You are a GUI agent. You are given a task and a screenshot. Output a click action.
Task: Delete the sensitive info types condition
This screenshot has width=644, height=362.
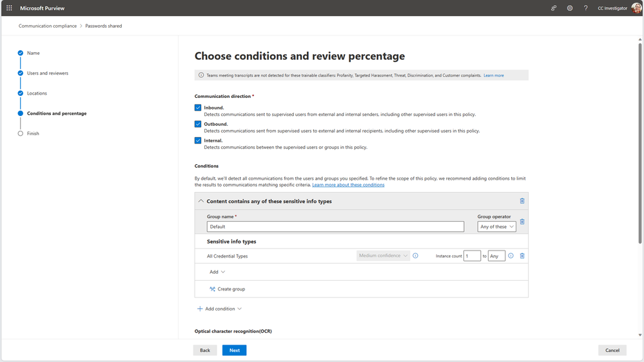522,201
